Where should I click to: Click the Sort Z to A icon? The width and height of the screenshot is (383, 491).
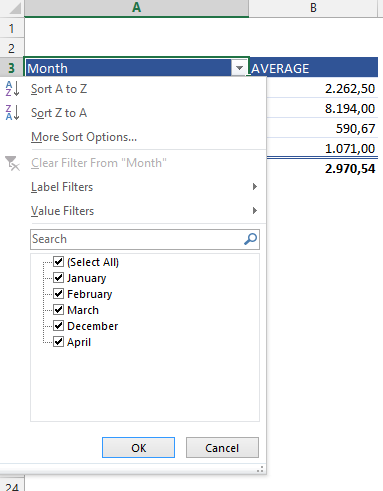click(12, 112)
